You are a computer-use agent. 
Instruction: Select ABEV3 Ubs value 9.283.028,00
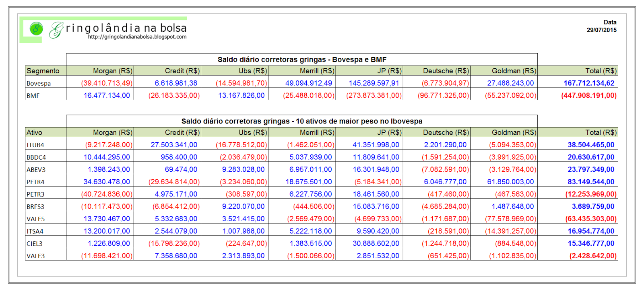coord(244,170)
